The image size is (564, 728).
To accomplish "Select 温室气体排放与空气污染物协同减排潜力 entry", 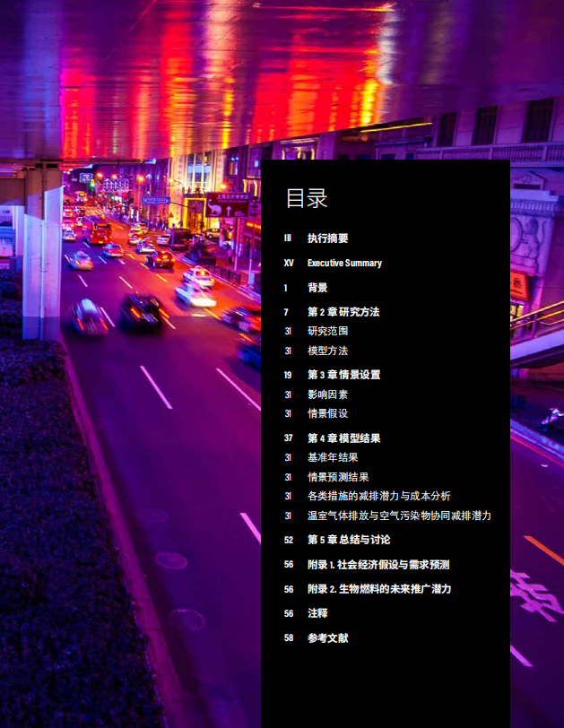I will click(399, 516).
